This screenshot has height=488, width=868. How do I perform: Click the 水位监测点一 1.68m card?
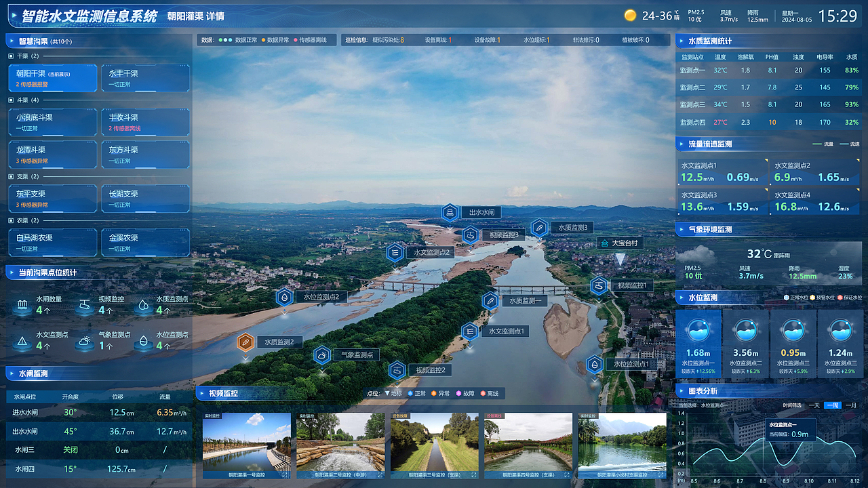[x=698, y=343]
